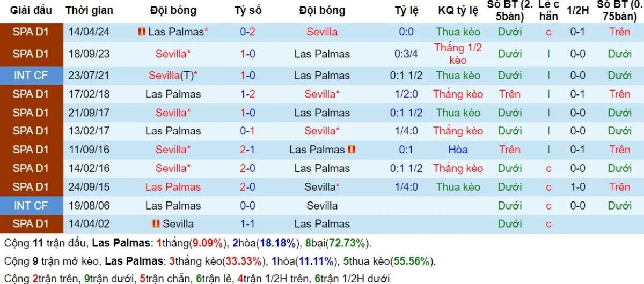This screenshot has height=284, width=644.
Task: Open the Sevilla(T)* team link
Action: 173,76
